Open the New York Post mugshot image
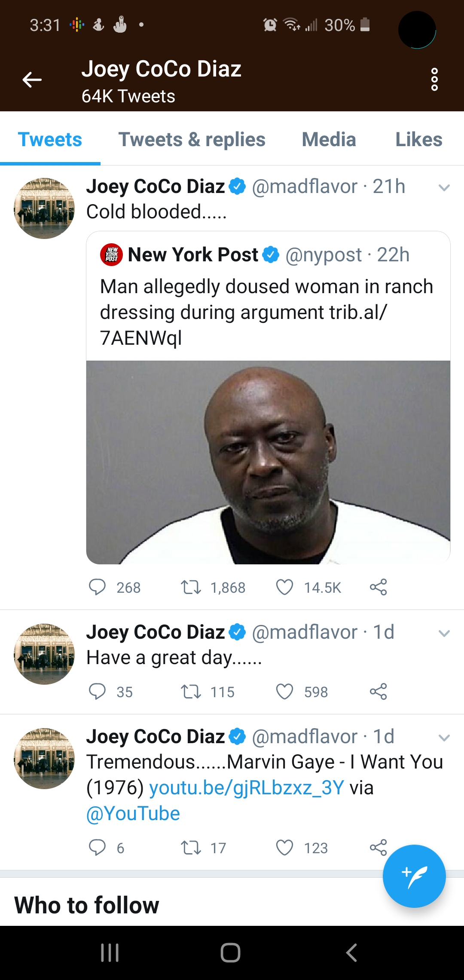Screen dimensions: 464x980 click(x=268, y=462)
